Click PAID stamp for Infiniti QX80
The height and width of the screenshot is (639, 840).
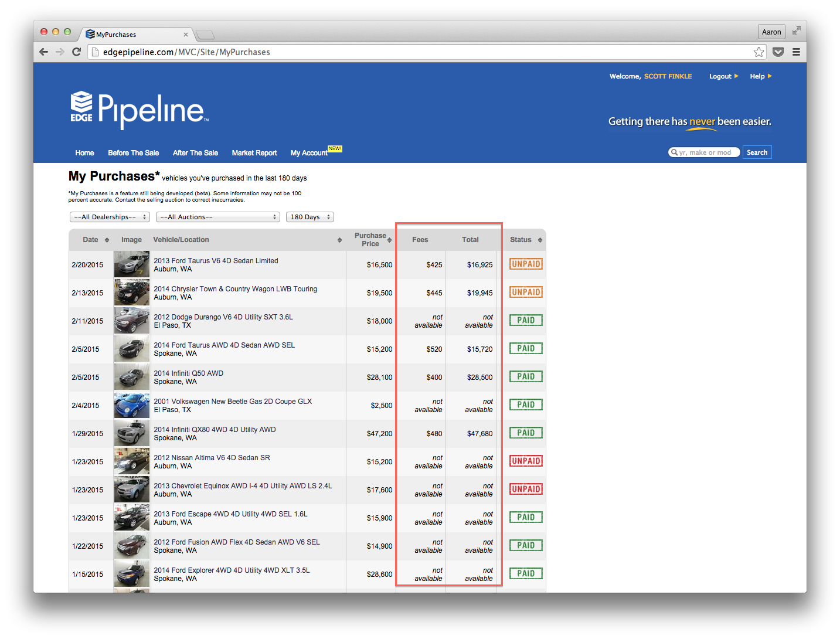[526, 433]
